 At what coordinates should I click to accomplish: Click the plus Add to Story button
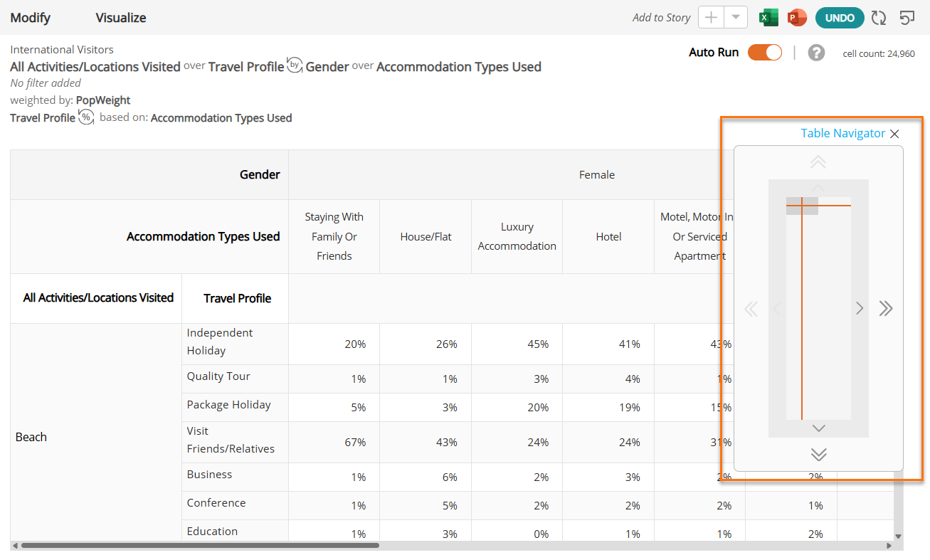(x=711, y=18)
